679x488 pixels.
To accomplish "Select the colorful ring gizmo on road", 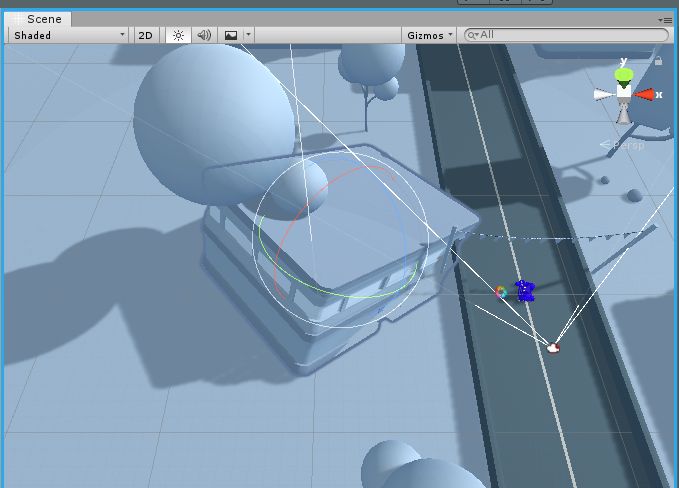I will tap(501, 293).
